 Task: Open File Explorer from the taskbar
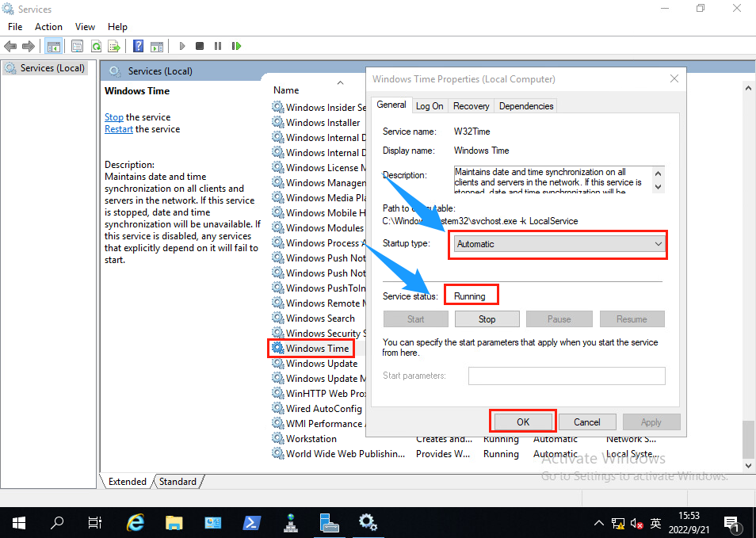pyautogui.click(x=174, y=523)
